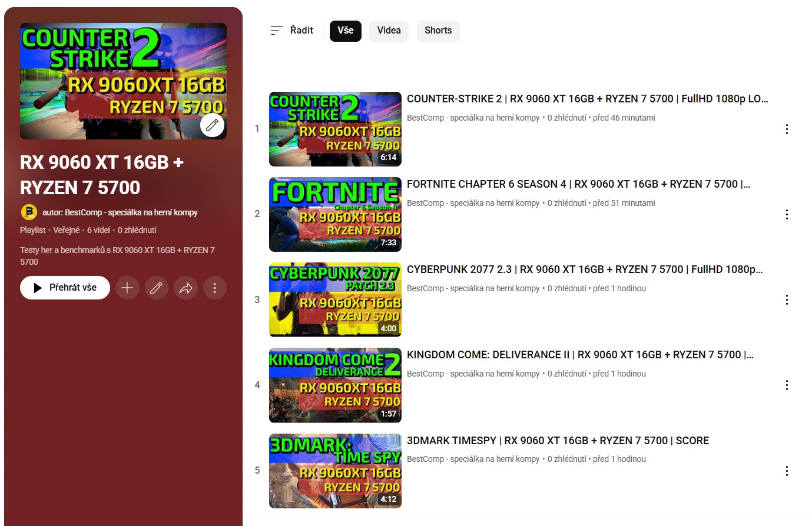This screenshot has width=812, height=526.
Task: Open the Řadit sort menu
Action: point(291,31)
